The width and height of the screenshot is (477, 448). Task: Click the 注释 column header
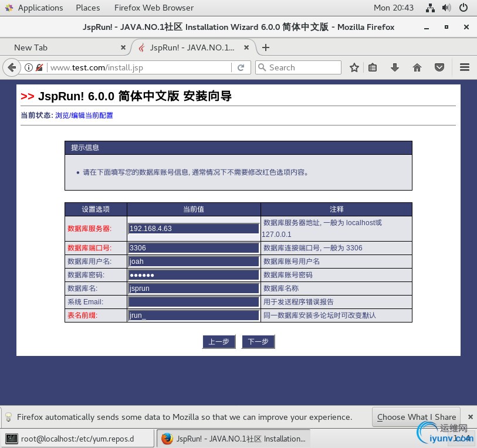(336, 209)
